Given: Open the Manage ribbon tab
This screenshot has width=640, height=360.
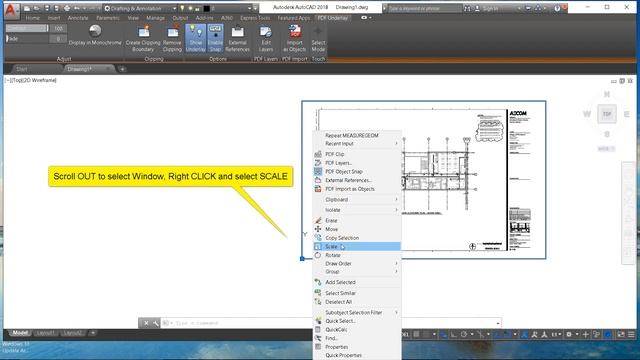Looking at the screenshot, I should pos(155,18).
